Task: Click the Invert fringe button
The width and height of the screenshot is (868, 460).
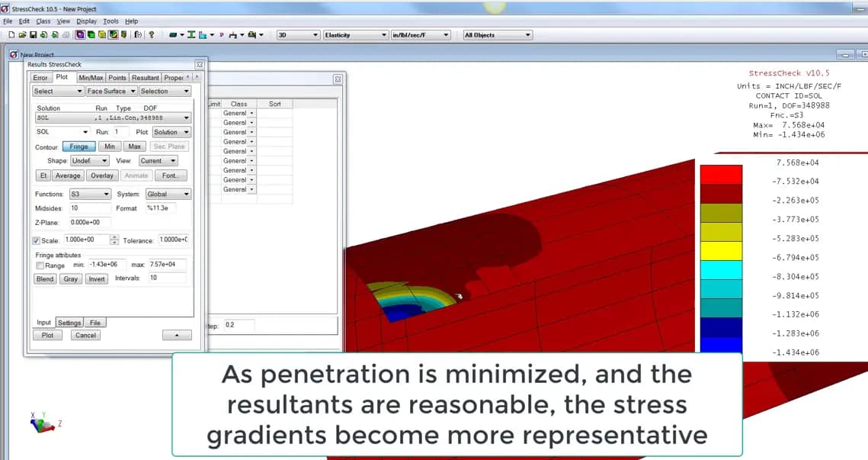Action: [96, 278]
